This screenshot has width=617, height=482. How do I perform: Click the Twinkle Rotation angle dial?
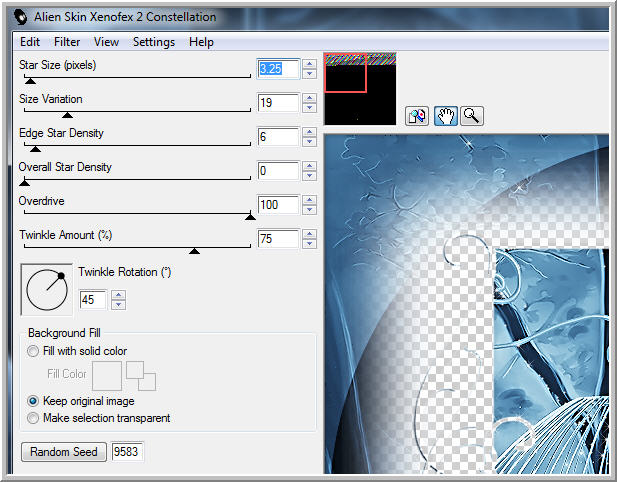[x=47, y=290]
